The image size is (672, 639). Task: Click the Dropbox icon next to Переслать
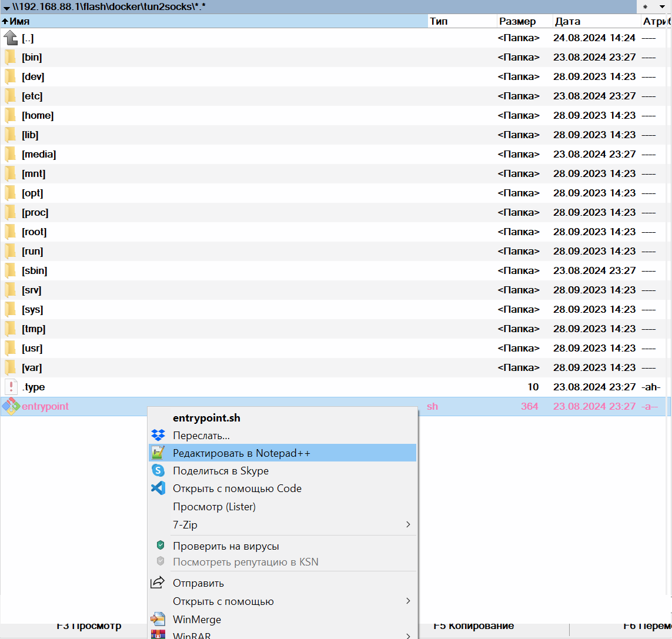tap(158, 435)
